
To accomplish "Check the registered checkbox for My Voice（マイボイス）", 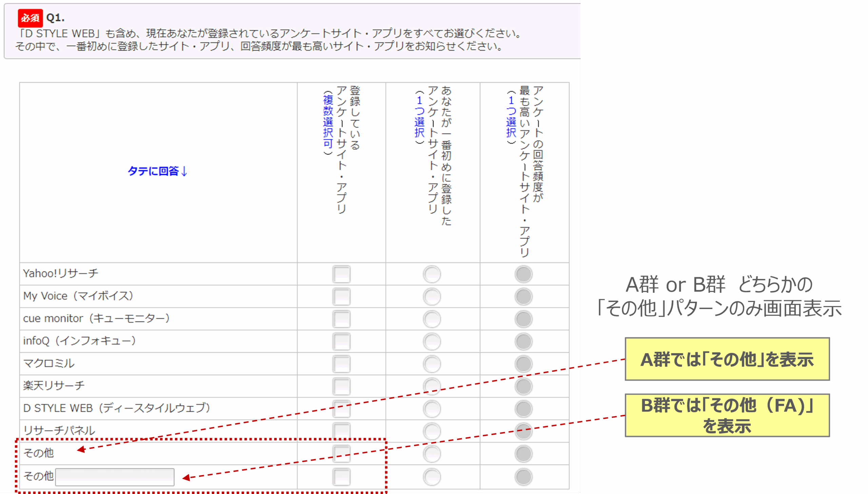I will point(341,296).
